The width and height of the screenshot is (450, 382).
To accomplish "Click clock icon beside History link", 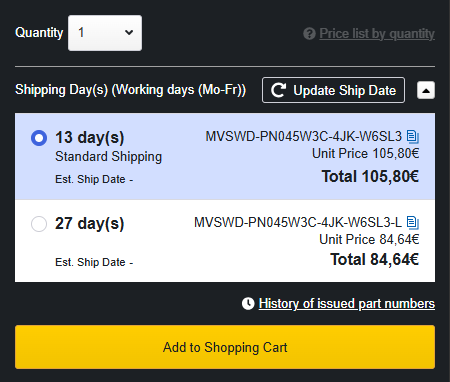I will tap(248, 303).
